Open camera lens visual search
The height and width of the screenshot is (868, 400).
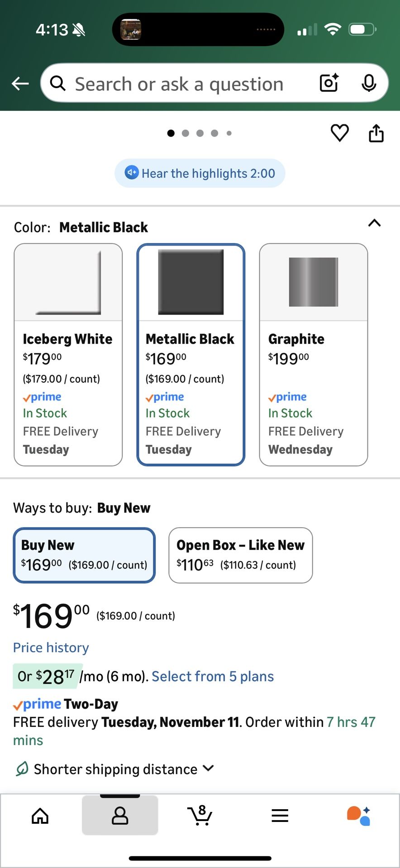click(329, 83)
